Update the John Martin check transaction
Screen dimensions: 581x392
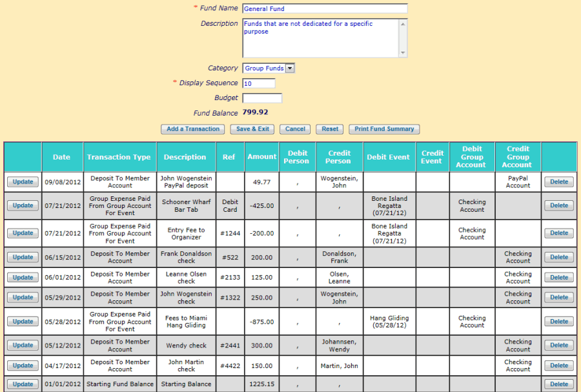23,366
